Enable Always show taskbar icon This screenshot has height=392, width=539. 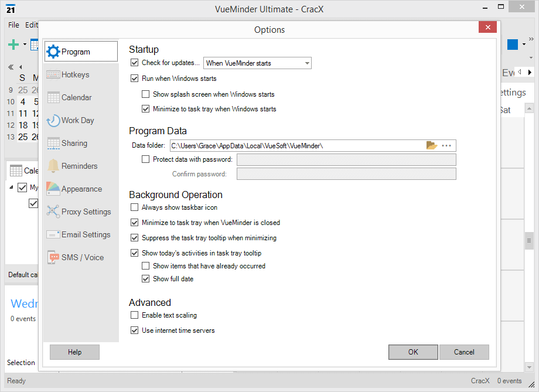click(134, 207)
